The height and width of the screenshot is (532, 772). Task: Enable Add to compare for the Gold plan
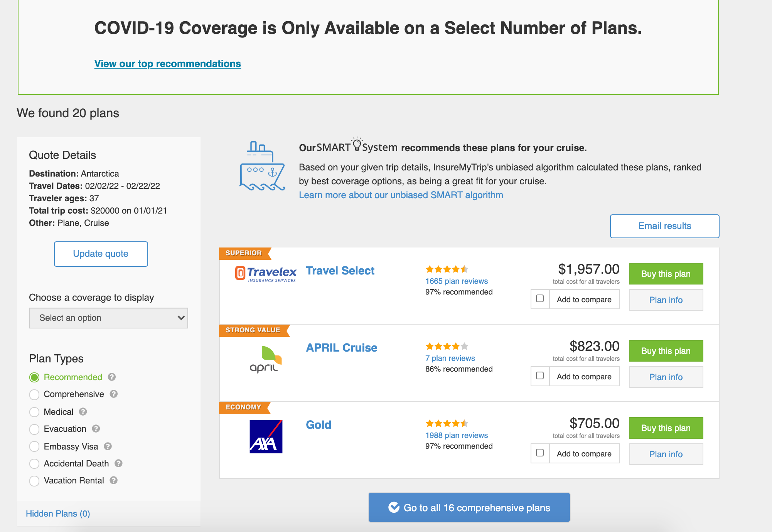tap(540, 453)
